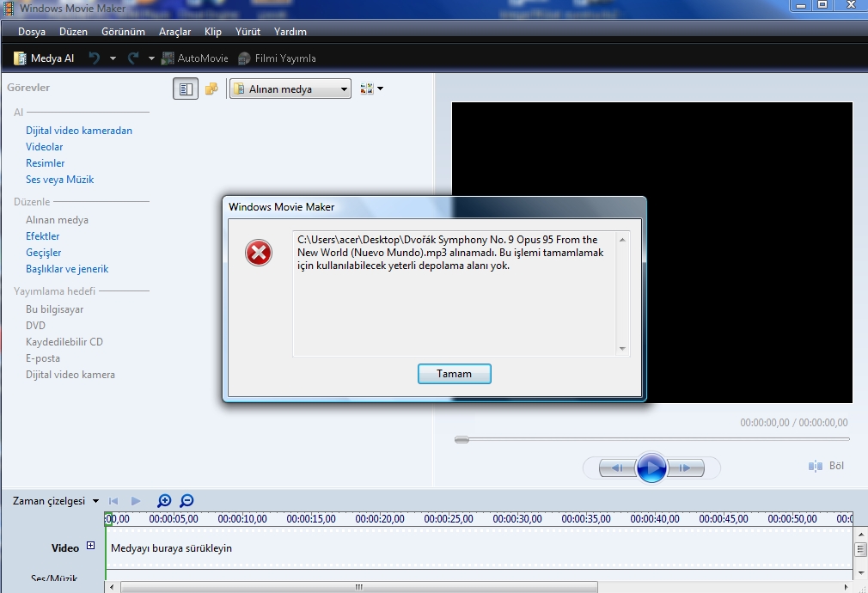
Task: Step to next frame in preview
Action: pos(685,468)
